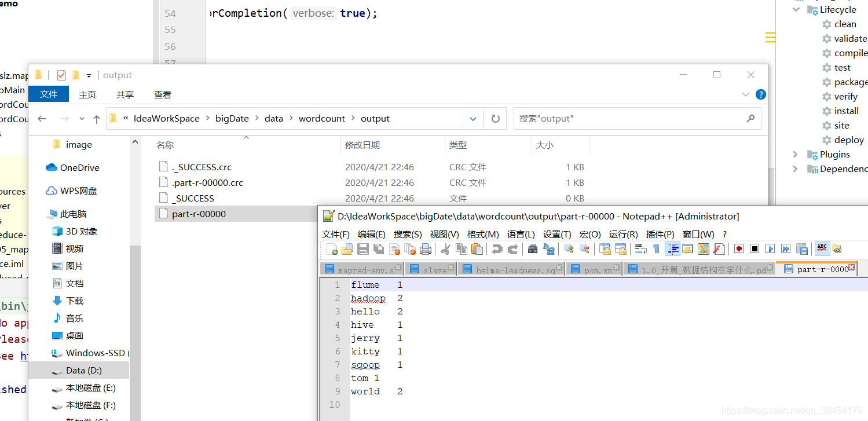Open Find with binoculars icon
The height and width of the screenshot is (421, 868).
click(x=533, y=249)
